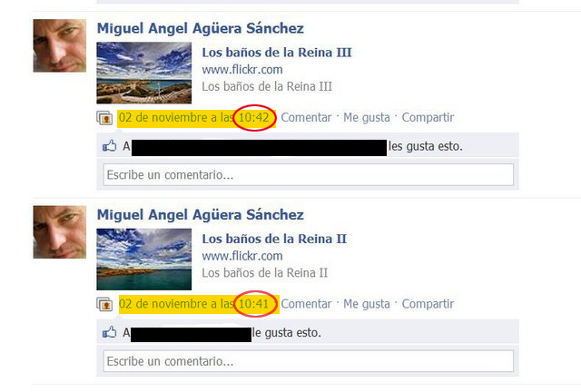Open the 'Los baños de la Reina III' title link
Screen dimensions: 581x392
click(x=276, y=53)
